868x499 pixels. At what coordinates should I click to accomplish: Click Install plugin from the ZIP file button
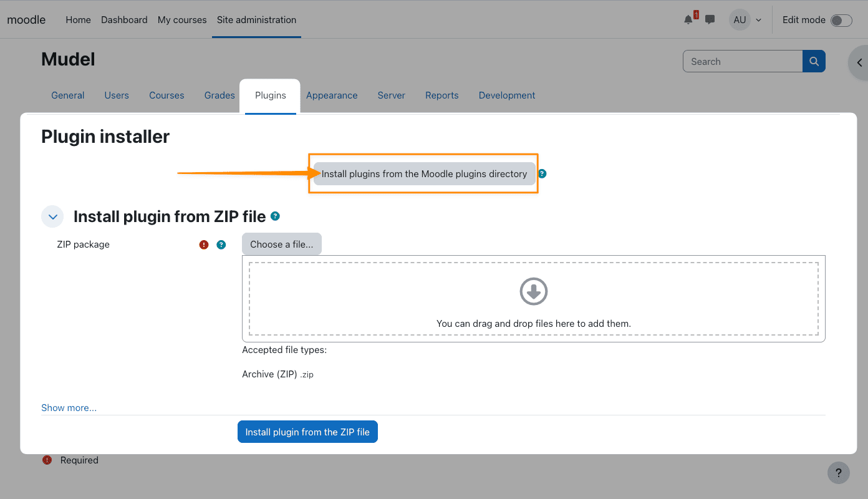pyautogui.click(x=307, y=432)
